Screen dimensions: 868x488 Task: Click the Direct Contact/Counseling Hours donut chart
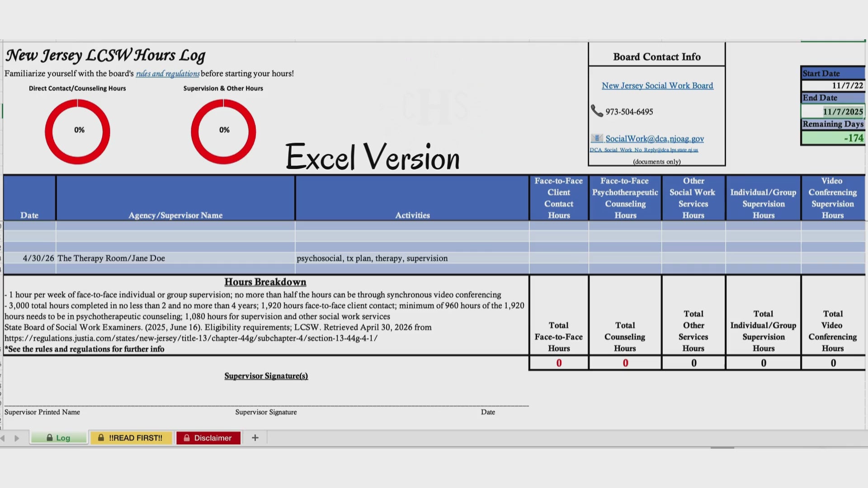coord(77,131)
